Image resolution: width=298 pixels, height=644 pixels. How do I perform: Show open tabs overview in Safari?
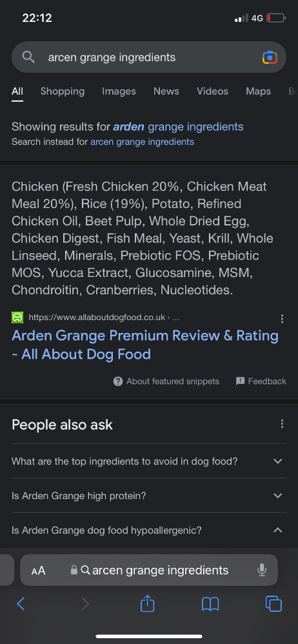pos(273,604)
